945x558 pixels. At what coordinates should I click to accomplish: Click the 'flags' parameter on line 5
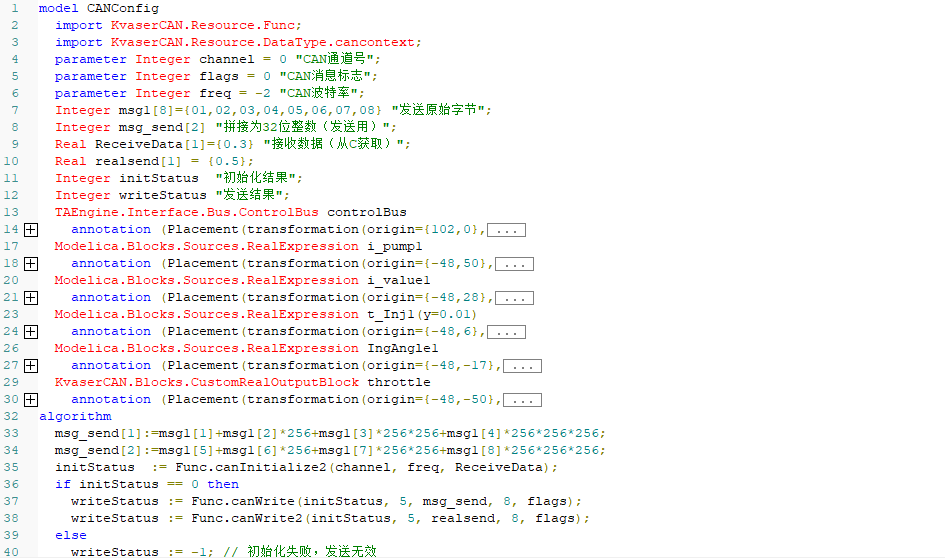tap(219, 76)
